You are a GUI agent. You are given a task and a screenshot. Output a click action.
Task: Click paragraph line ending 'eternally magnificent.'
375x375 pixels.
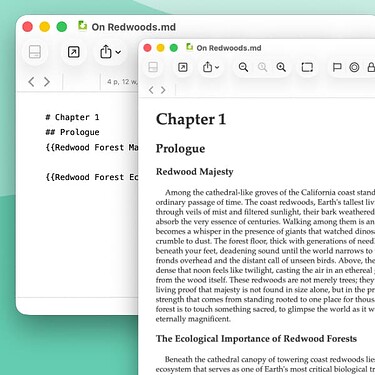[193, 319]
